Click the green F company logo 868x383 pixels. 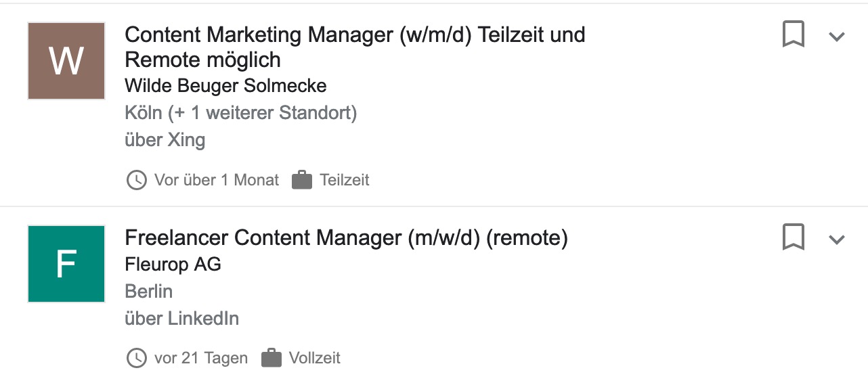(66, 264)
